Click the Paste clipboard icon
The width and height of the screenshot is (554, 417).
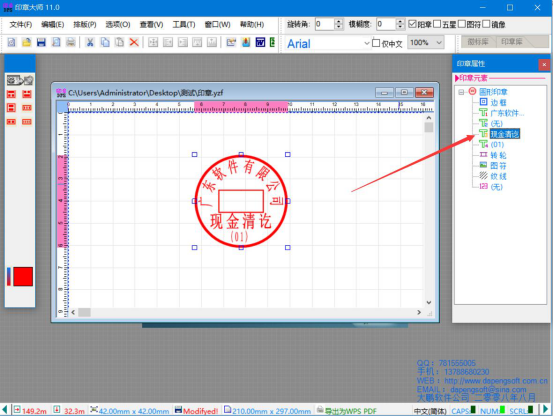pyautogui.click(x=120, y=43)
